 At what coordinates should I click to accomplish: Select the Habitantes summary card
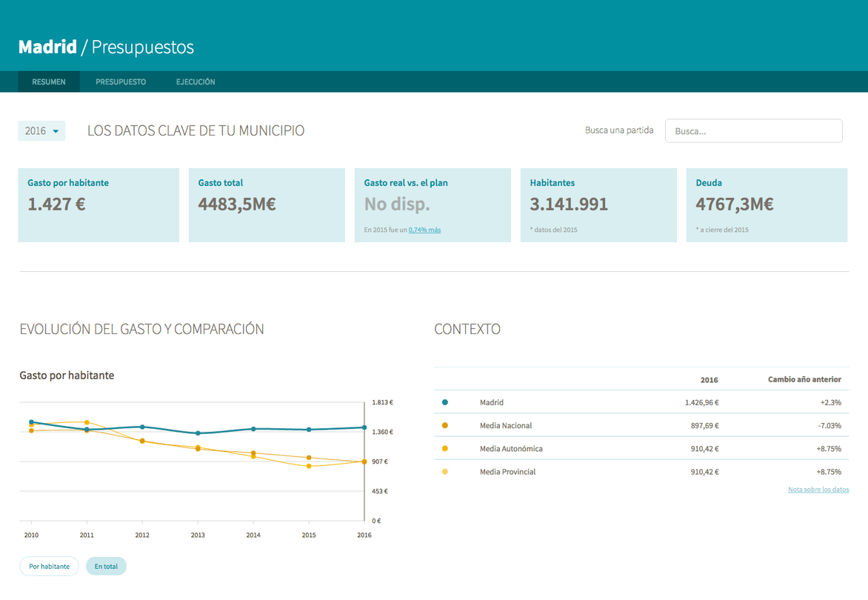click(x=598, y=205)
